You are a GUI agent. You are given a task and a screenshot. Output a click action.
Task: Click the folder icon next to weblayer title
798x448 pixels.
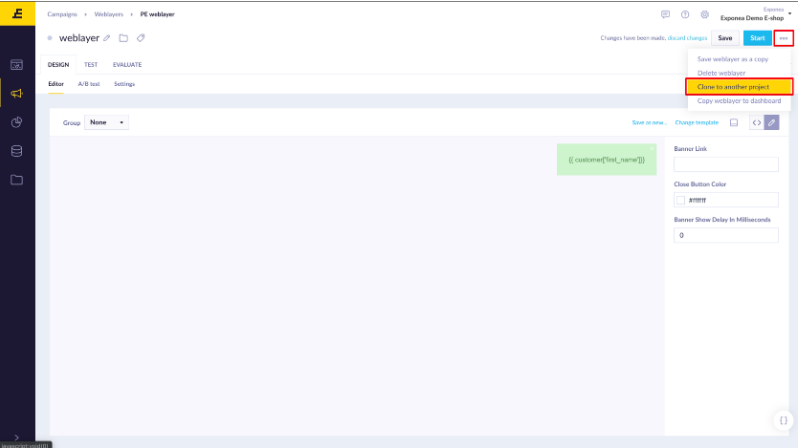[x=123, y=38]
